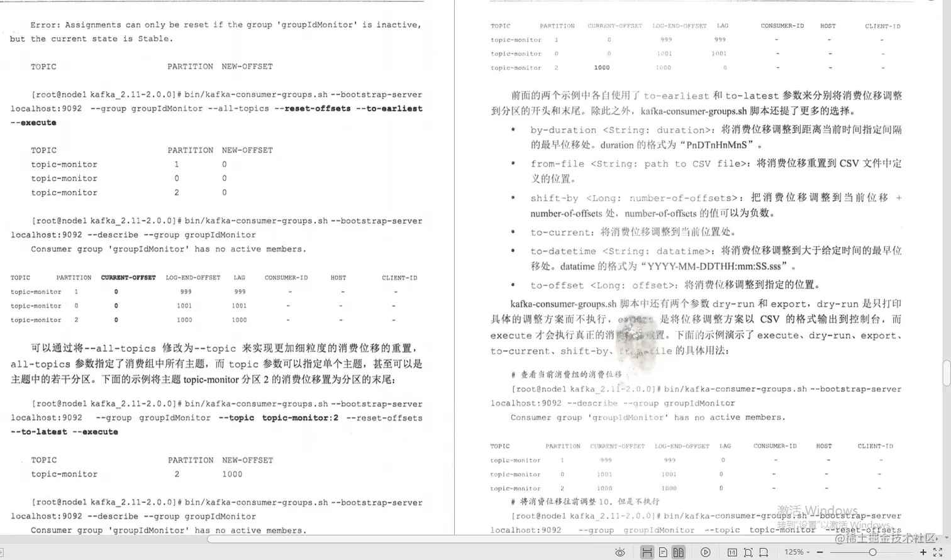951x560 pixels.
Task: Open the 125% zoom level dropdown
Action: coord(798,552)
